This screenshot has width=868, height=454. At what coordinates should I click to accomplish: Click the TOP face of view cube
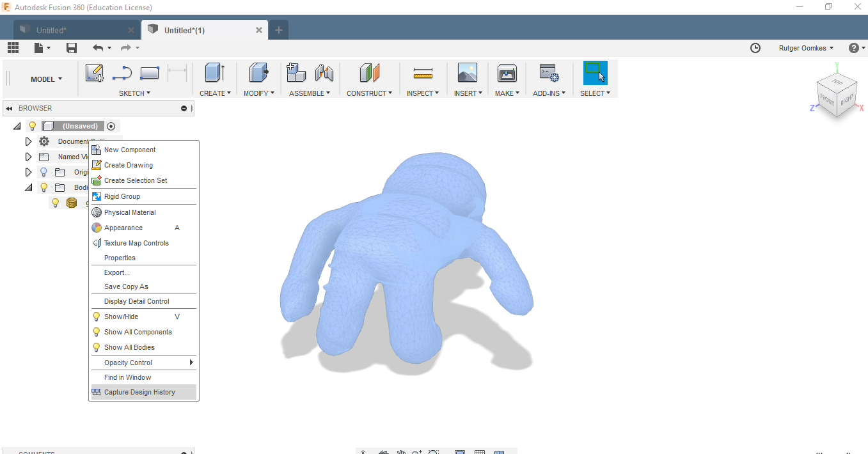(x=837, y=82)
